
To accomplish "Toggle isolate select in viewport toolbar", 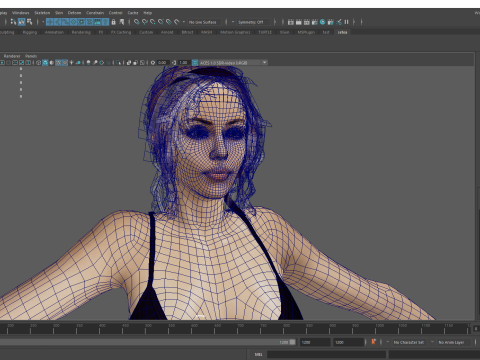I will click(x=119, y=63).
